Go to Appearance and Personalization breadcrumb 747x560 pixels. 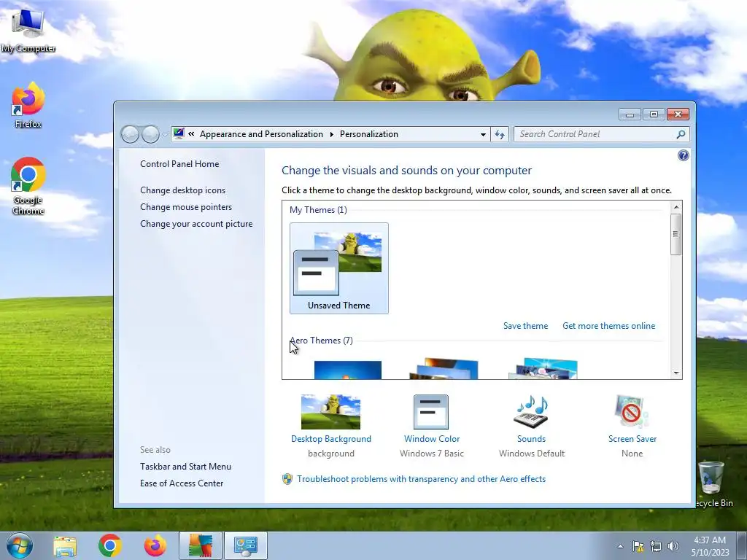[261, 134]
